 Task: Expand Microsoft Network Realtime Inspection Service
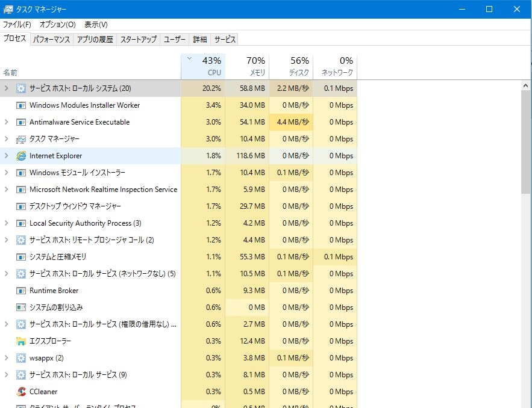(6, 190)
